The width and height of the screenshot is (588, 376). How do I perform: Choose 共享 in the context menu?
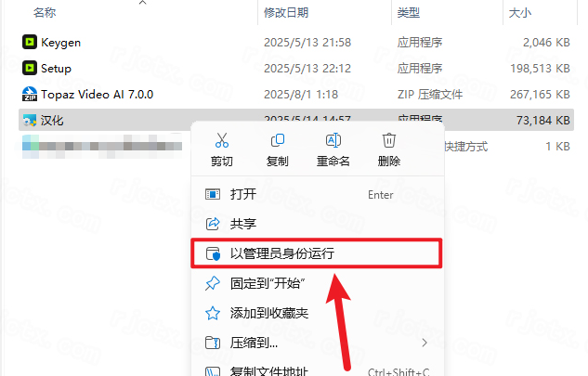click(x=318, y=224)
